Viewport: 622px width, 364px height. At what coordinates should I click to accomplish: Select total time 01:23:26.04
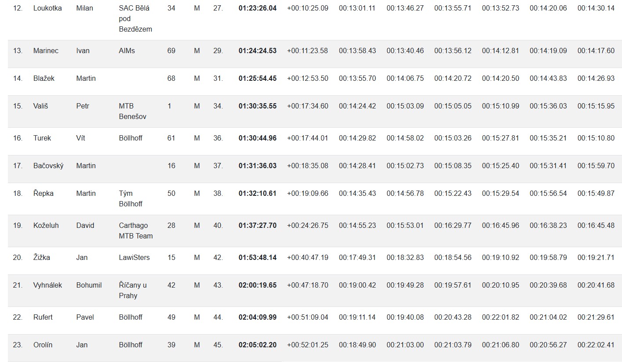(258, 8)
